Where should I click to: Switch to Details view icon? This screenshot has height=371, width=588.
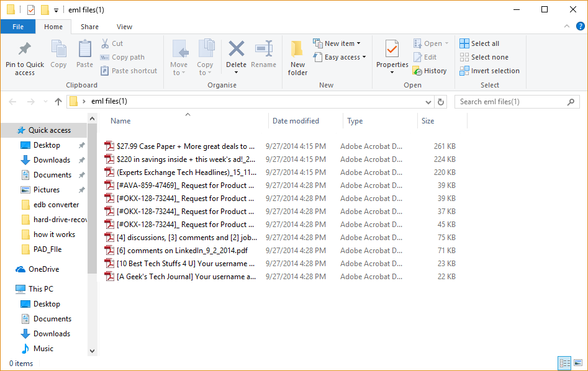pyautogui.click(x=564, y=363)
